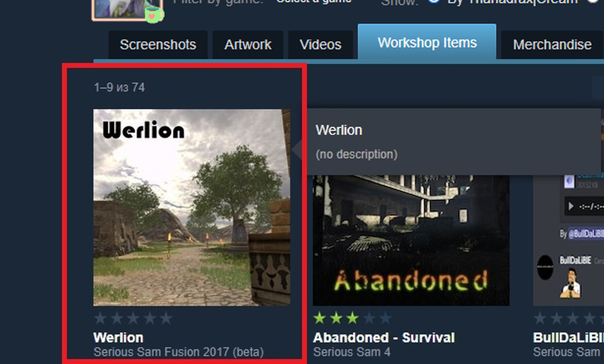604x364 pixels.
Task: Open the Videos tab
Action: pyautogui.click(x=320, y=45)
